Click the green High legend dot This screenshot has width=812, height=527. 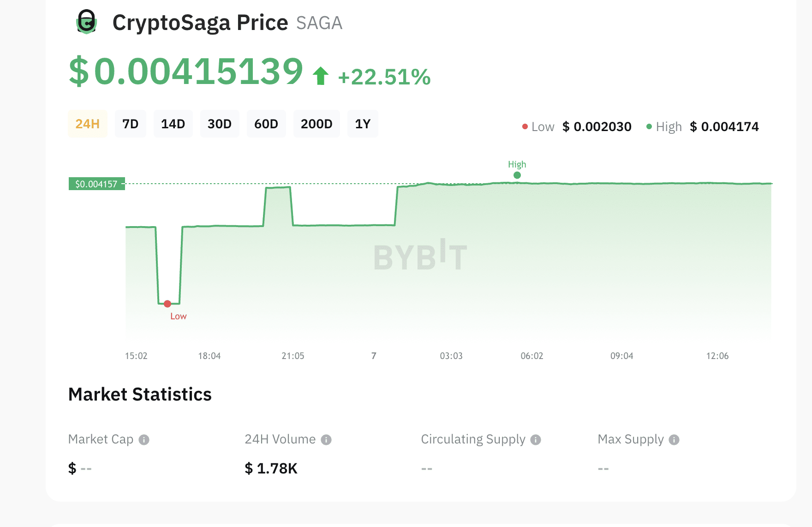[649, 126]
